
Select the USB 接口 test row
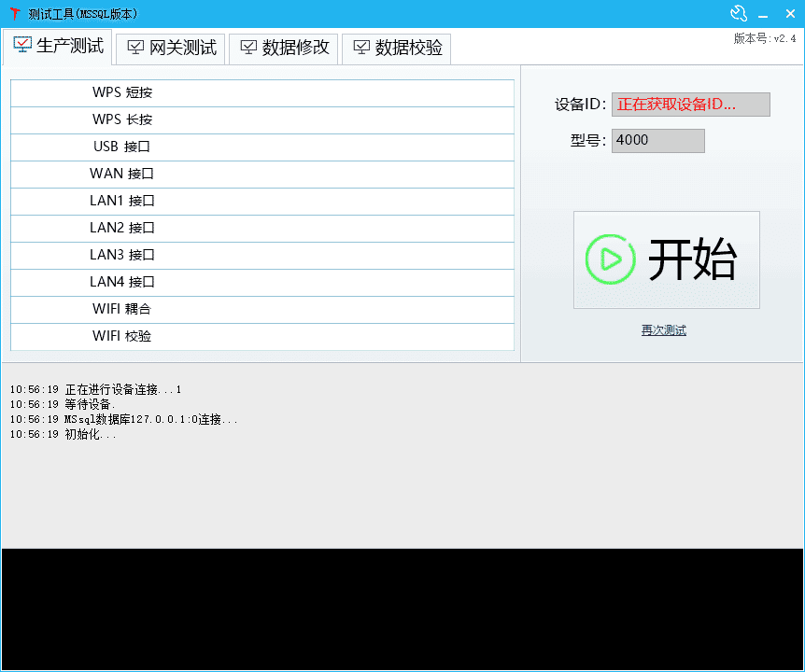pyautogui.click(x=261, y=147)
